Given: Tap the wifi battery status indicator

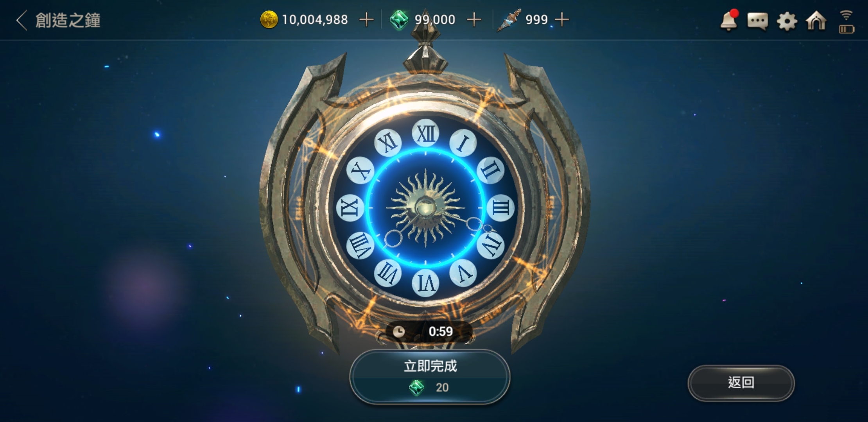Looking at the screenshot, I should coord(846,22).
